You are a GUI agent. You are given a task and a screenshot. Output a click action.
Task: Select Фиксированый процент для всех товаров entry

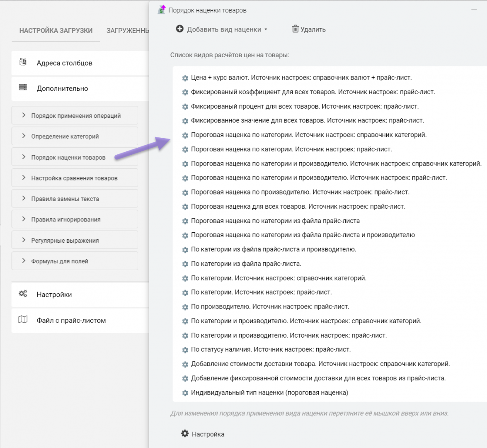click(305, 107)
